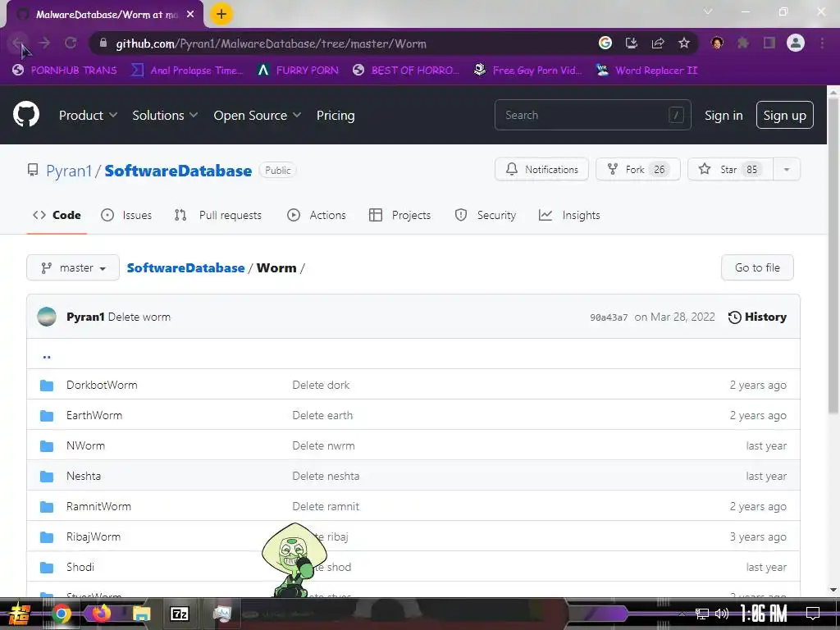Open the Pyran1 owner link in the title
The height and width of the screenshot is (630, 840).
click(69, 171)
